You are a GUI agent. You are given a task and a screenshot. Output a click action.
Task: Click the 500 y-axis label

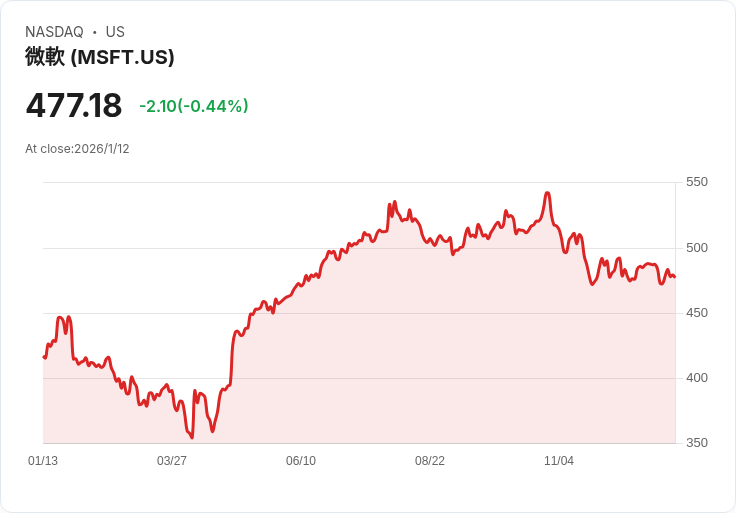click(697, 247)
